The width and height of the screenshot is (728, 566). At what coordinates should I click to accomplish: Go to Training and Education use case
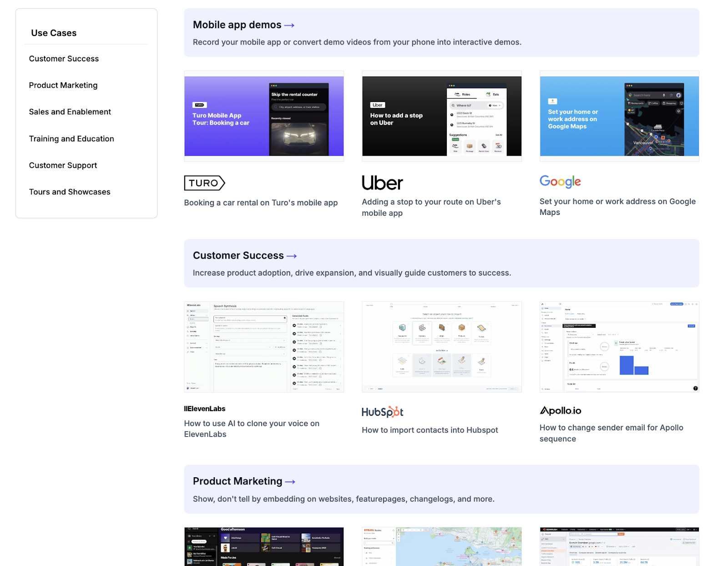[x=71, y=139]
